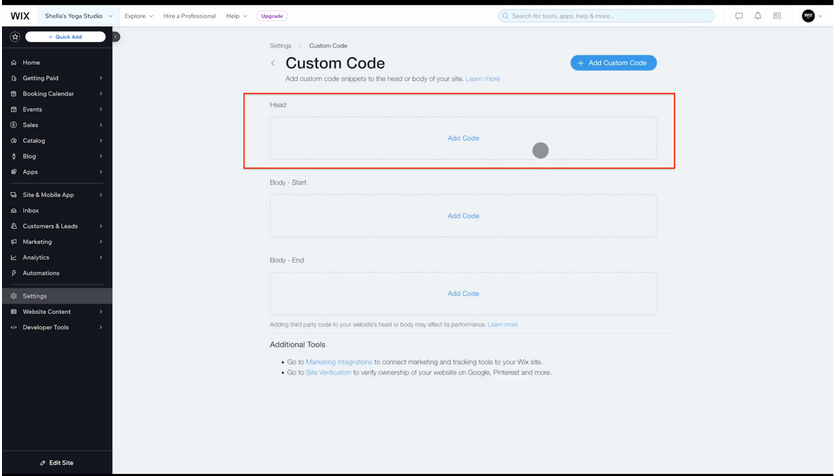Click the Website Content icon
The image size is (835, 476).
coord(14,312)
